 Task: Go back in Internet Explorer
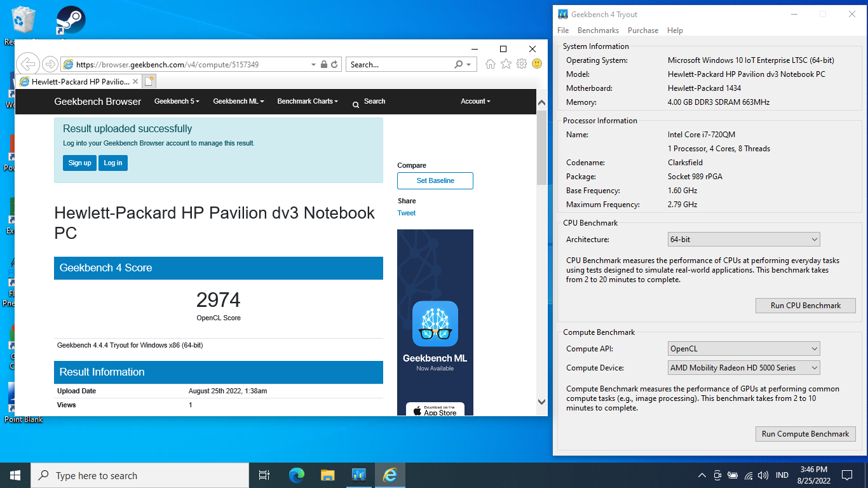pos(27,64)
